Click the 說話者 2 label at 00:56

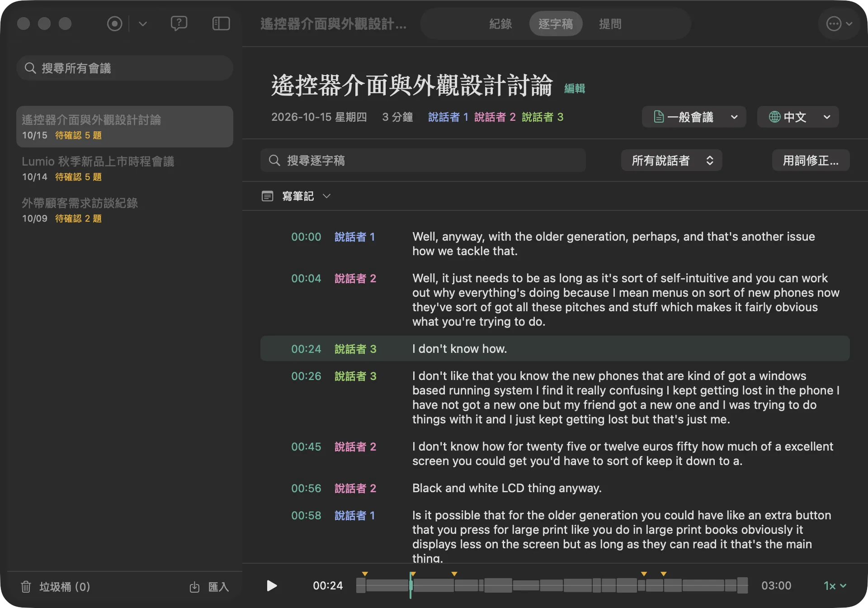tap(355, 488)
